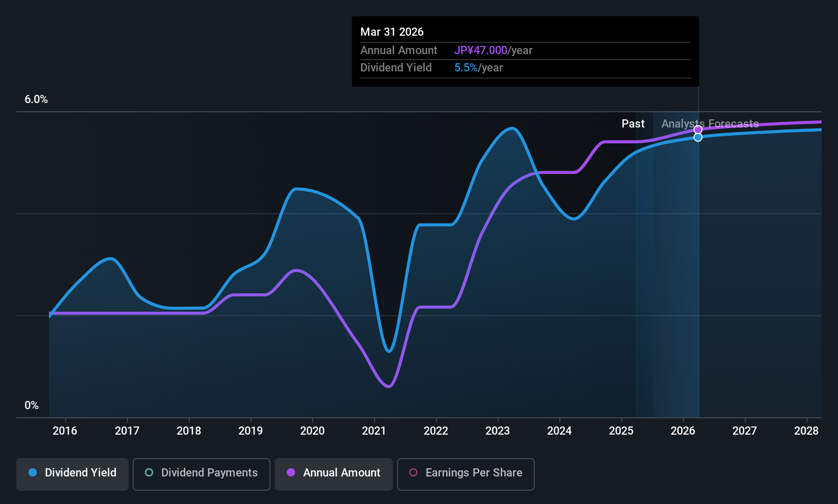Enable the Dividend Payments series
This screenshot has width=838, height=504.
tap(201, 474)
